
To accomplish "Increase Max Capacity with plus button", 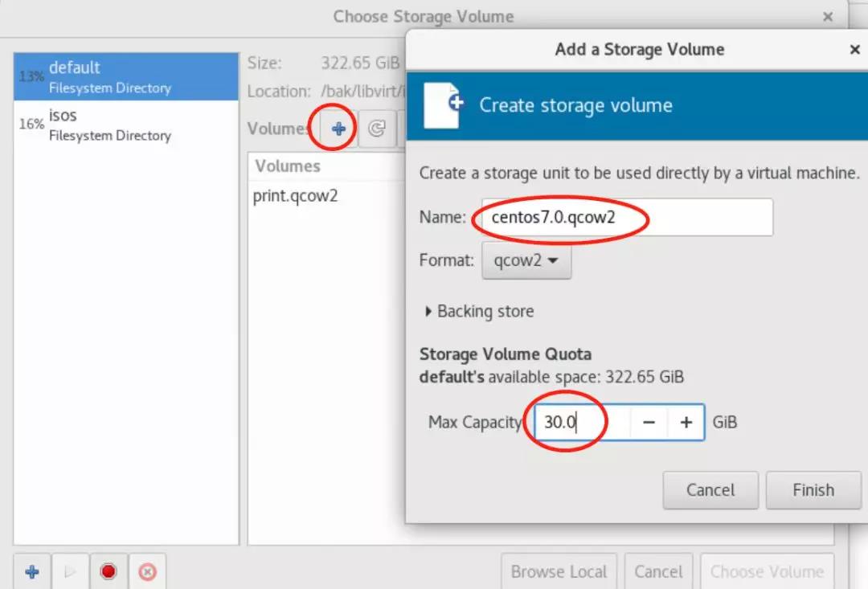I will pos(686,423).
